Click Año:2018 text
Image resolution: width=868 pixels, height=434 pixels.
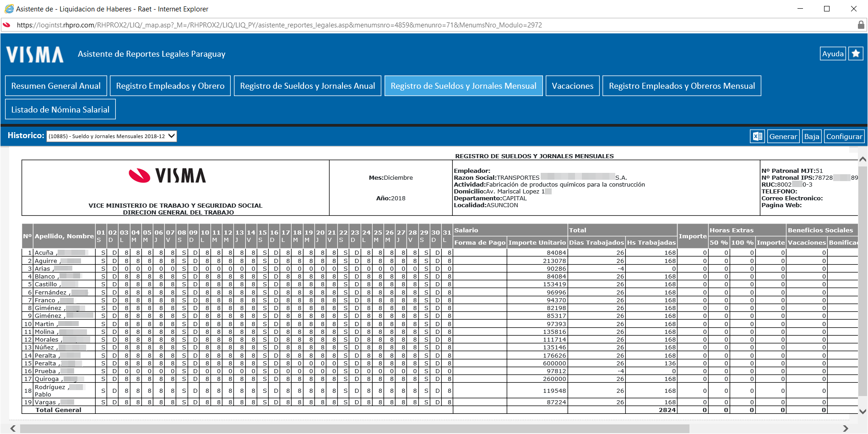tap(391, 198)
